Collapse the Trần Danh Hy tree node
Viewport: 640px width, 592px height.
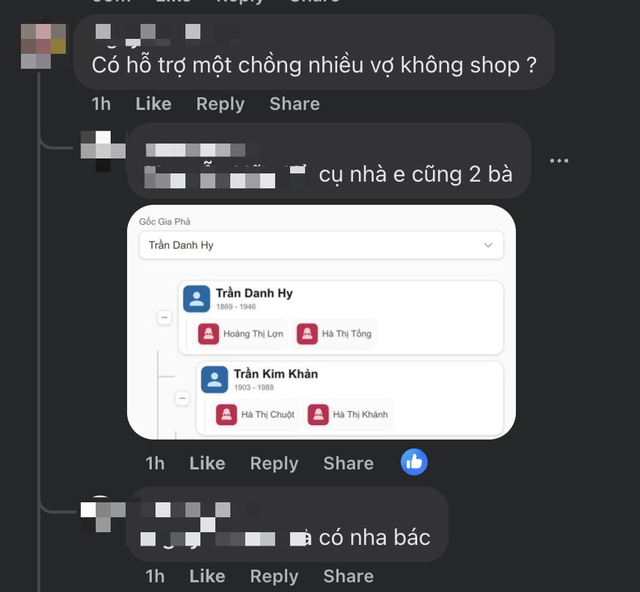164,317
